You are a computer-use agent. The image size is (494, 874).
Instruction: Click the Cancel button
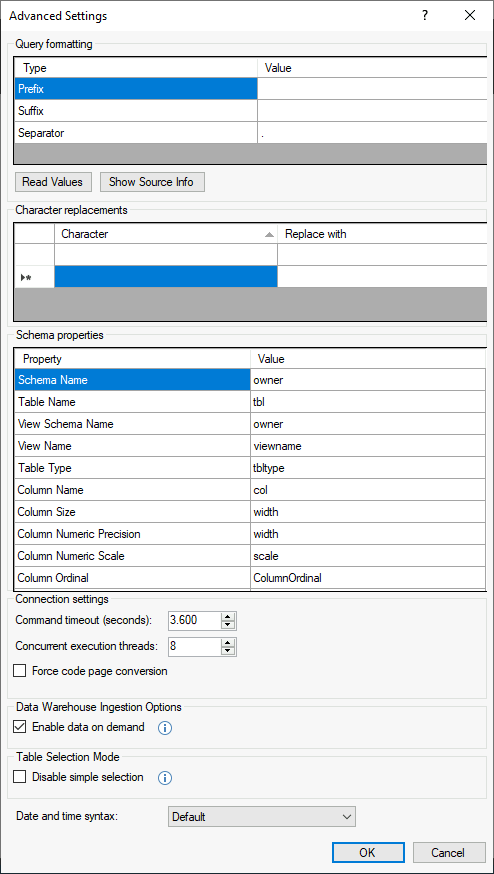(x=449, y=852)
